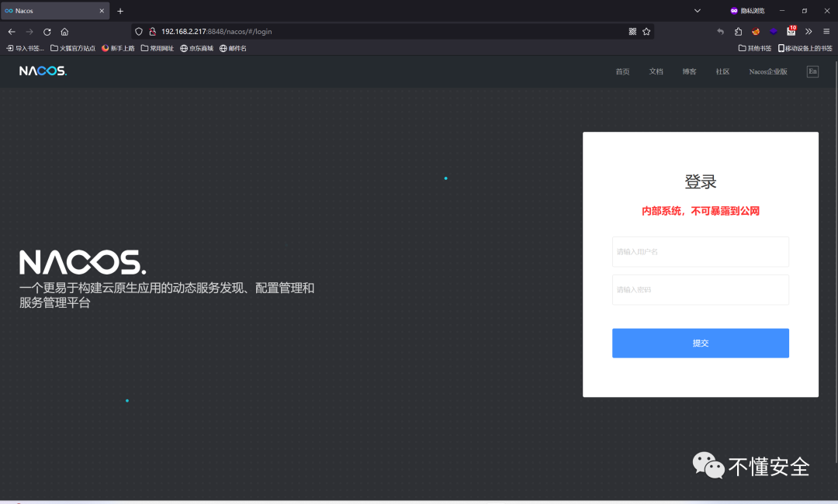The image size is (838, 504).
Task: Open the shield tracking protection icon
Action: click(x=139, y=32)
